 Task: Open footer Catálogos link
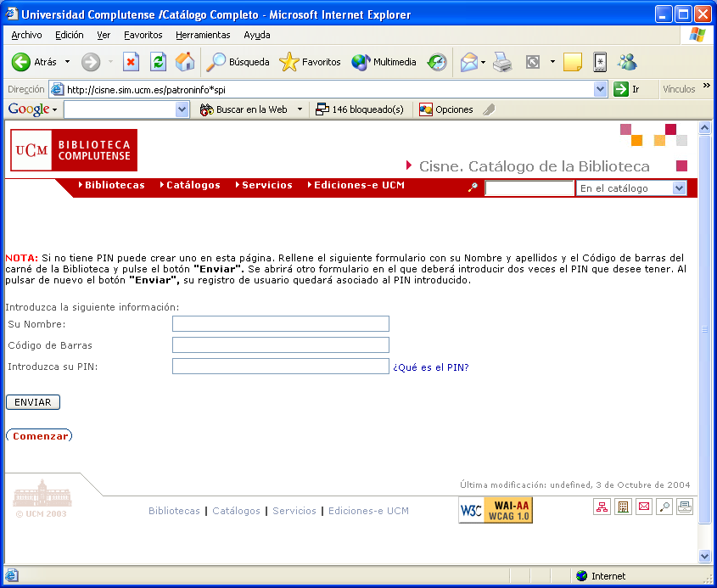tap(236, 511)
